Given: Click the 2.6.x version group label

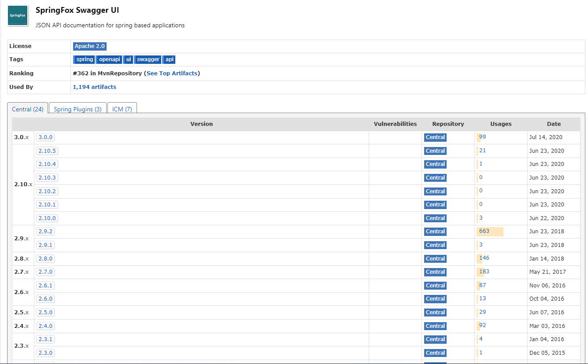Looking at the screenshot, I should [x=21, y=292].
